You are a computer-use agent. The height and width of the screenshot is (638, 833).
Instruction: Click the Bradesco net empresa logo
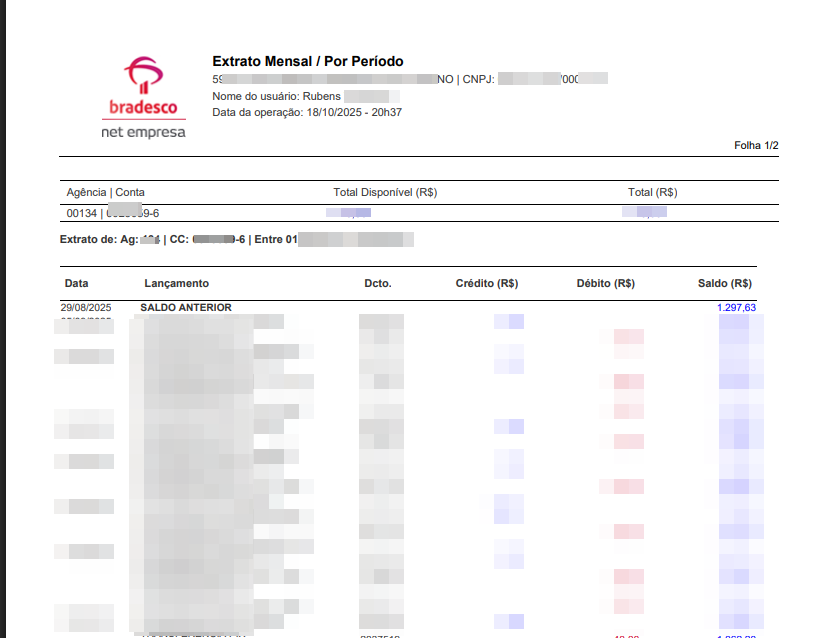coord(143,98)
